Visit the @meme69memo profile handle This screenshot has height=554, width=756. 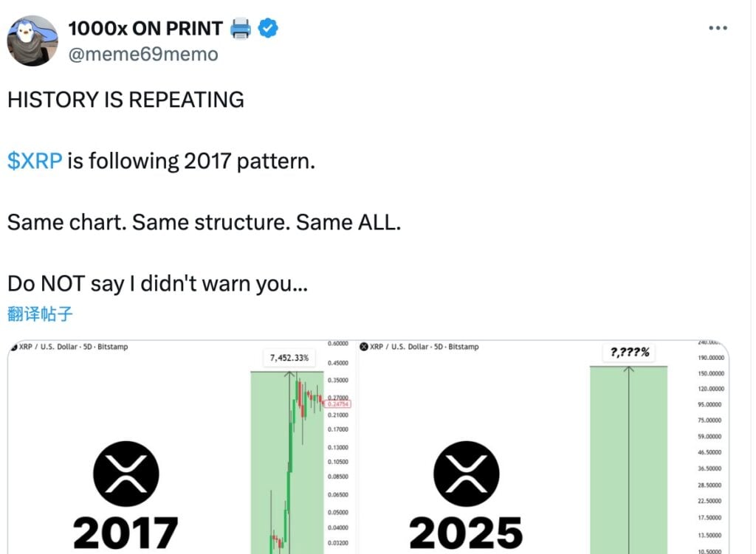point(142,53)
